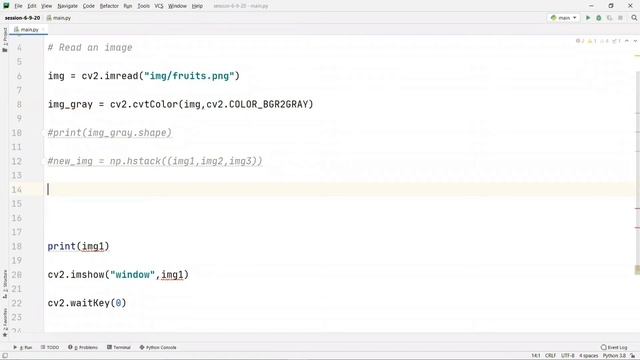Open the Tools menu
This screenshot has width=640, height=360.
point(143,6)
